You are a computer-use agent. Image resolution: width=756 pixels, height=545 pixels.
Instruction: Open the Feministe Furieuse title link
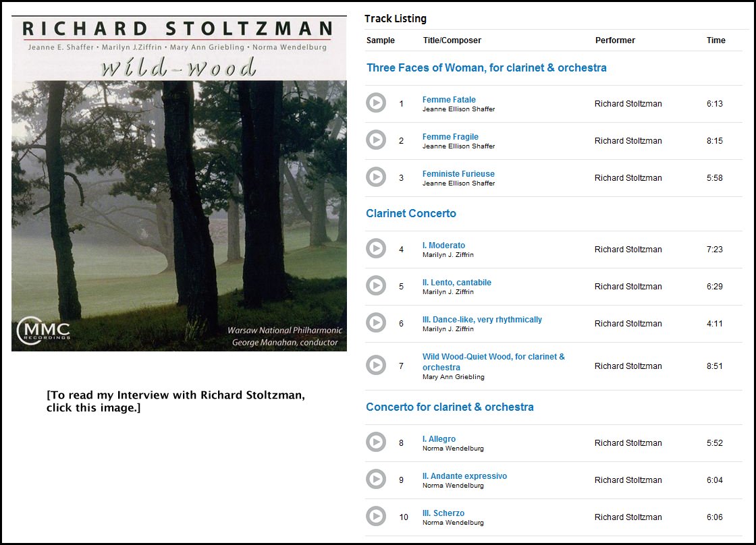click(x=458, y=174)
